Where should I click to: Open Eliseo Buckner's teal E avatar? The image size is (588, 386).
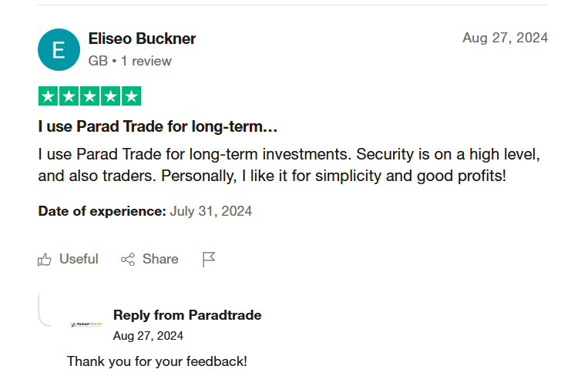click(59, 49)
